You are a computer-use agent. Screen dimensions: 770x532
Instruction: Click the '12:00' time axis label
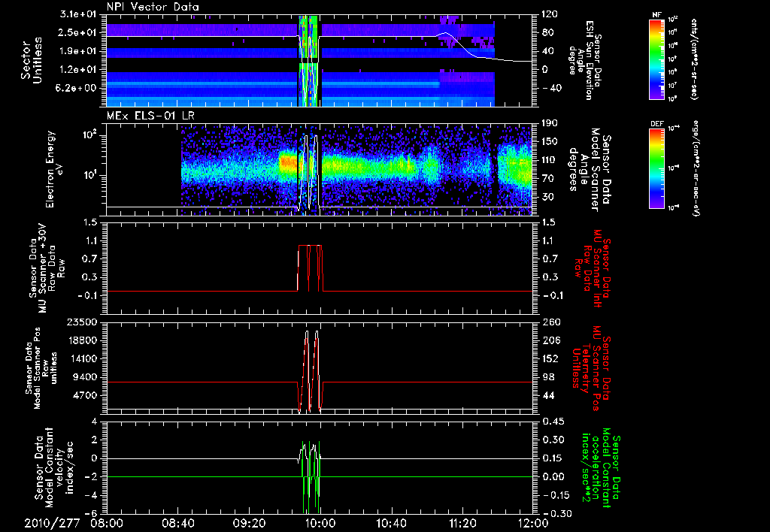point(533,523)
